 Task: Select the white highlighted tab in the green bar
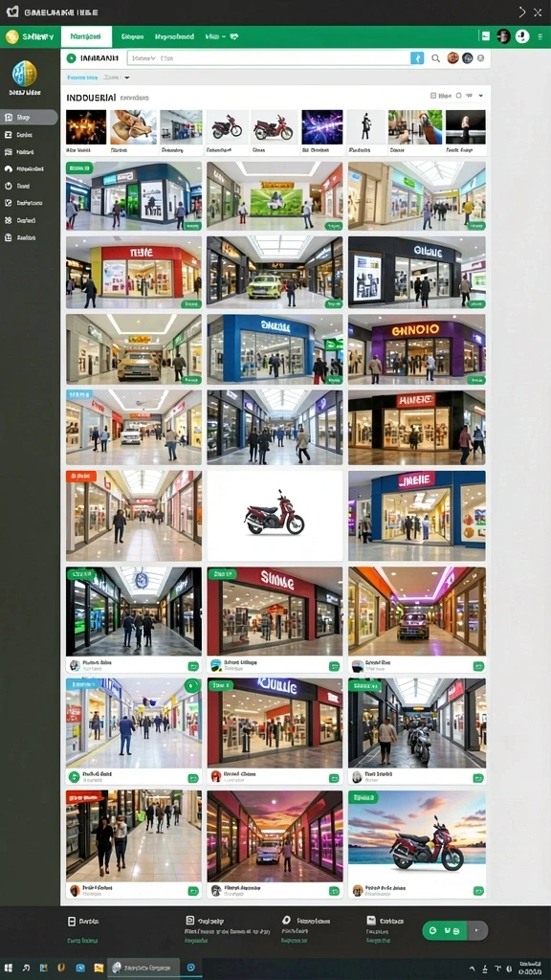click(x=86, y=37)
